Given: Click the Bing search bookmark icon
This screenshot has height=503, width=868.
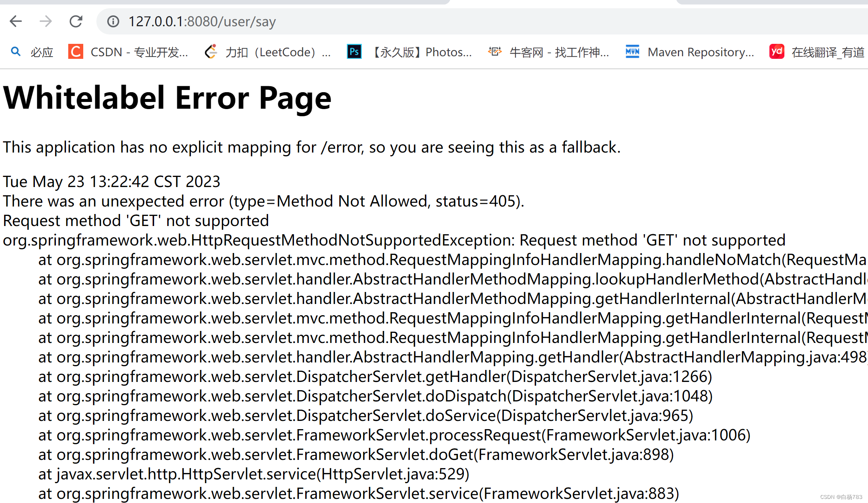Looking at the screenshot, I should click(16, 52).
